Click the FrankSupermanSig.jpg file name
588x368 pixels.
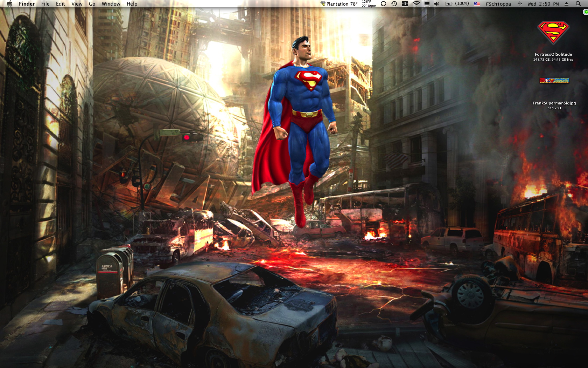point(554,103)
